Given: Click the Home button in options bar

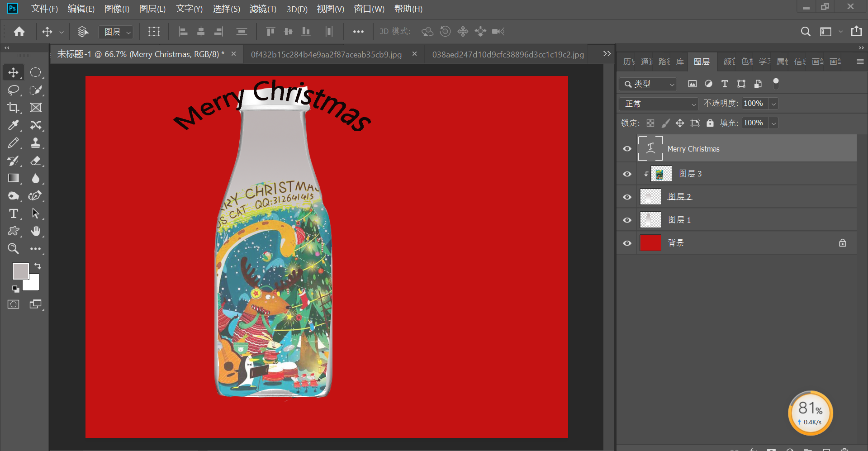Looking at the screenshot, I should 19,32.
